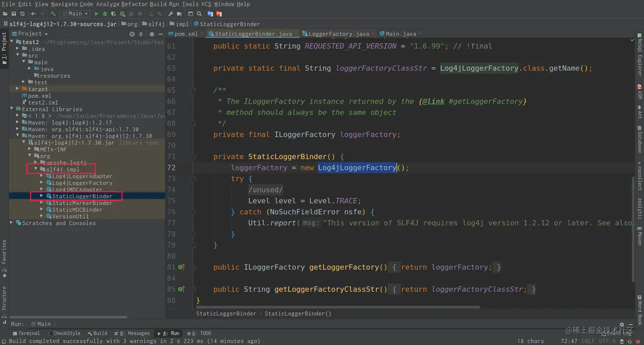Image resolution: width=644 pixels, height=345 pixels.
Task: Click the Locate current file crosshair icon
Action: click(132, 34)
